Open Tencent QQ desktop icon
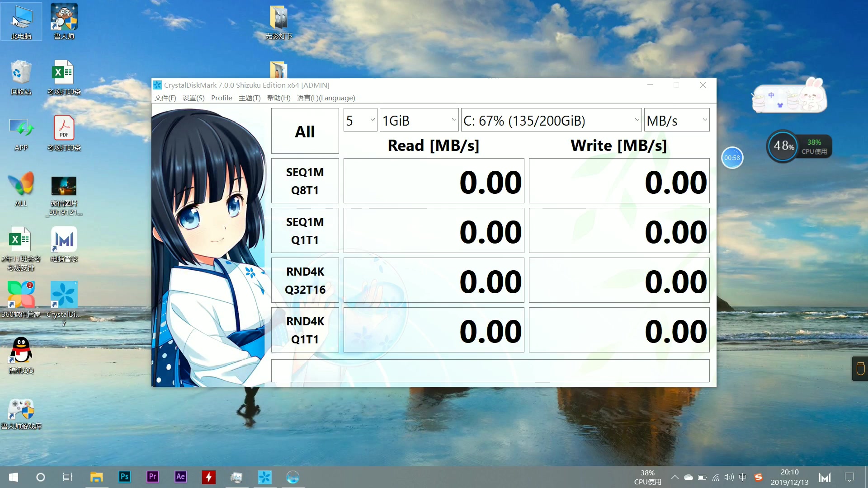 coord(21,351)
